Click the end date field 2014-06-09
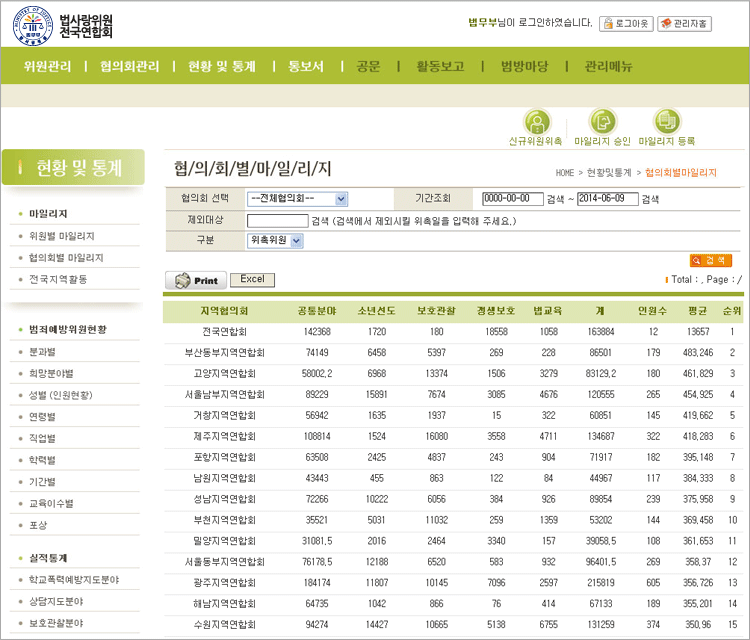This screenshot has height=640, width=750. point(607,199)
